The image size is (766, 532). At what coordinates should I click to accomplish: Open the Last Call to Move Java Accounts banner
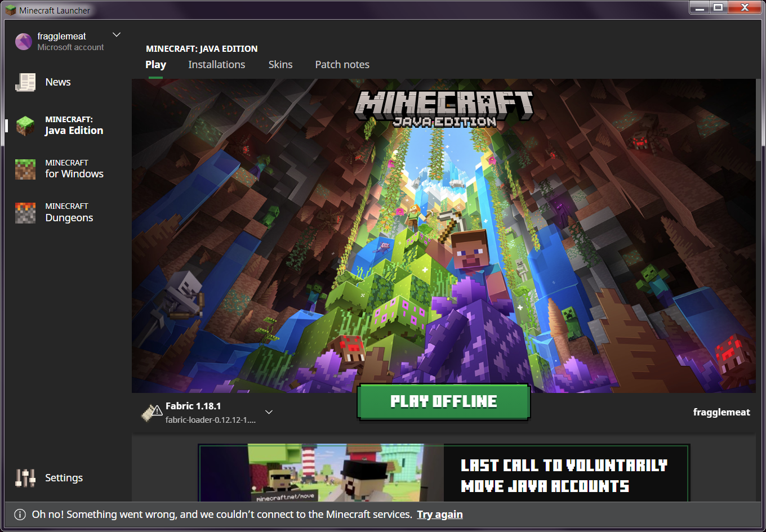click(444, 472)
